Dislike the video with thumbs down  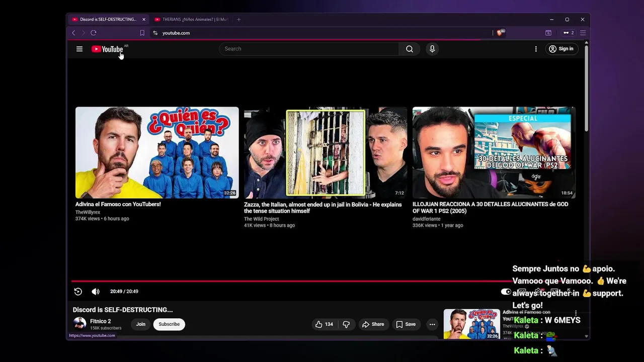pos(346,324)
